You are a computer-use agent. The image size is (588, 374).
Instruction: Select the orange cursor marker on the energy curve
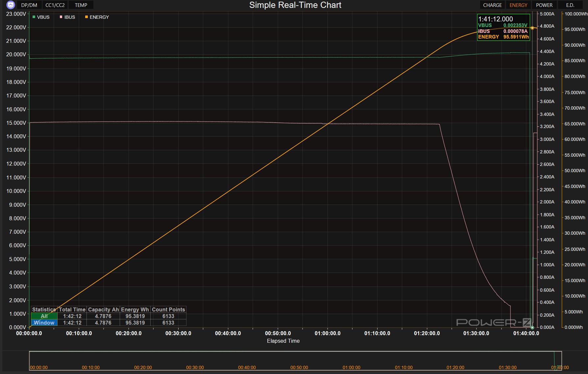(532, 28)
